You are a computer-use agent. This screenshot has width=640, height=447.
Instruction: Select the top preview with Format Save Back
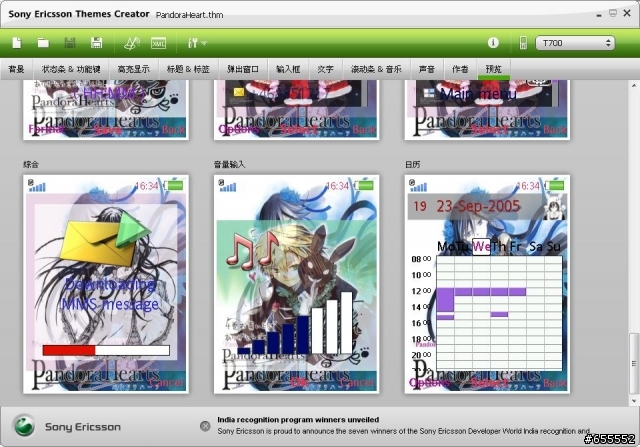point(106,109)
